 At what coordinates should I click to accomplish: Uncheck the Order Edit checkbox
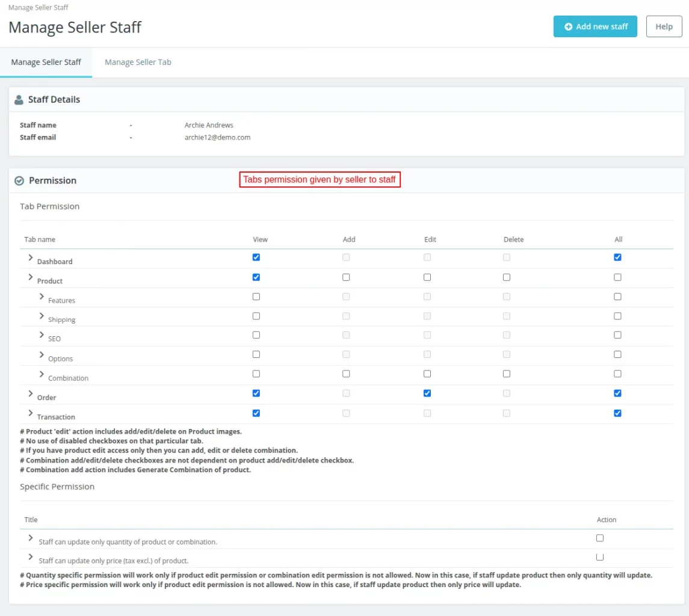click(x=427, y=393)
